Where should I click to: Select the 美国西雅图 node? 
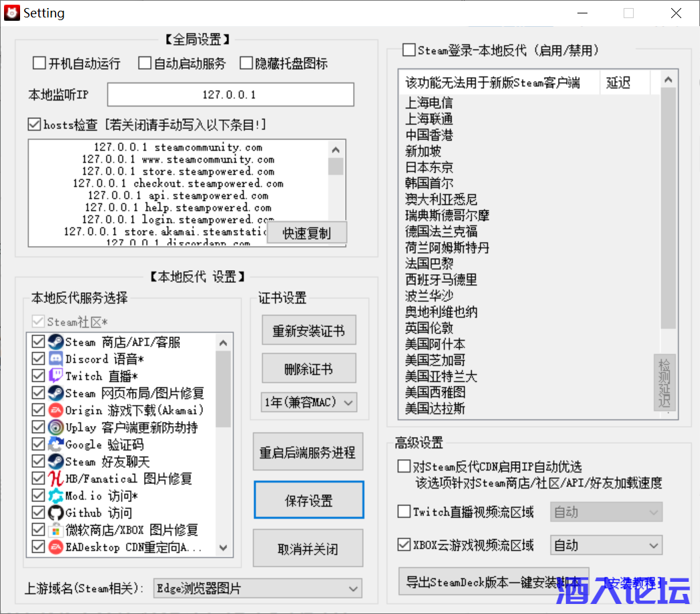pos(435,392)
